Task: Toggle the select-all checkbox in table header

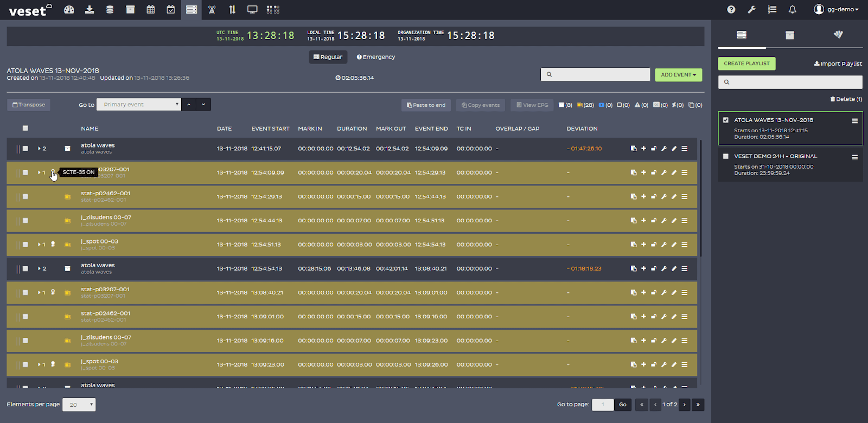Action: [25, 129]
